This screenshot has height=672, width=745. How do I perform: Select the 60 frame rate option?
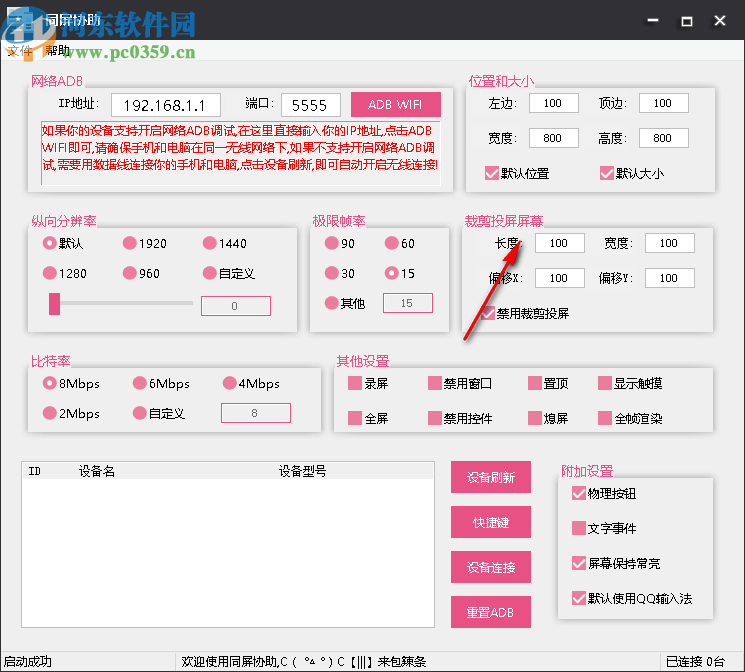[392, 243]
